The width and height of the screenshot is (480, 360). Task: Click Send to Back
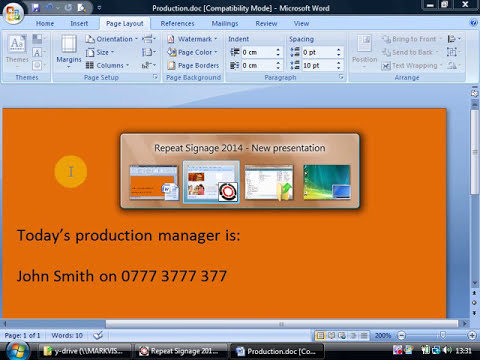[410, 52]
